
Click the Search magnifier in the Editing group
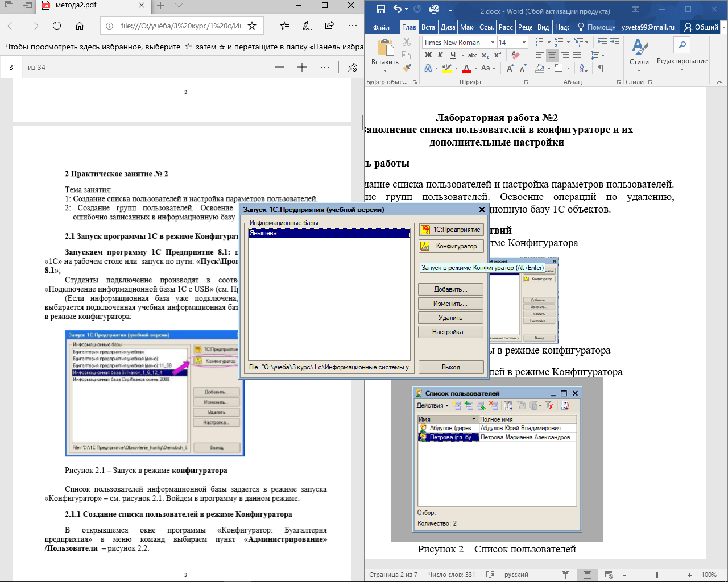[682, 45]
